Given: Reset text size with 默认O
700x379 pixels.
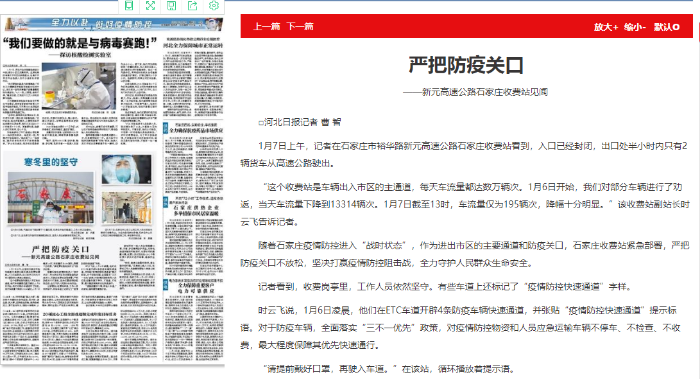Looking at the screenshot, I should [667, 27].
